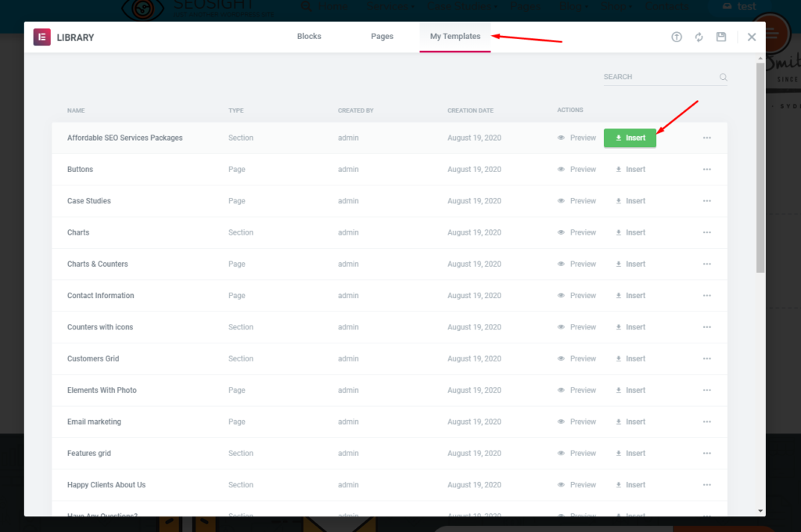The image size is (801, 532).
Task: Click the eye icon in Customers Grid row
Action: pyautogui.click(x=561, y=359)
